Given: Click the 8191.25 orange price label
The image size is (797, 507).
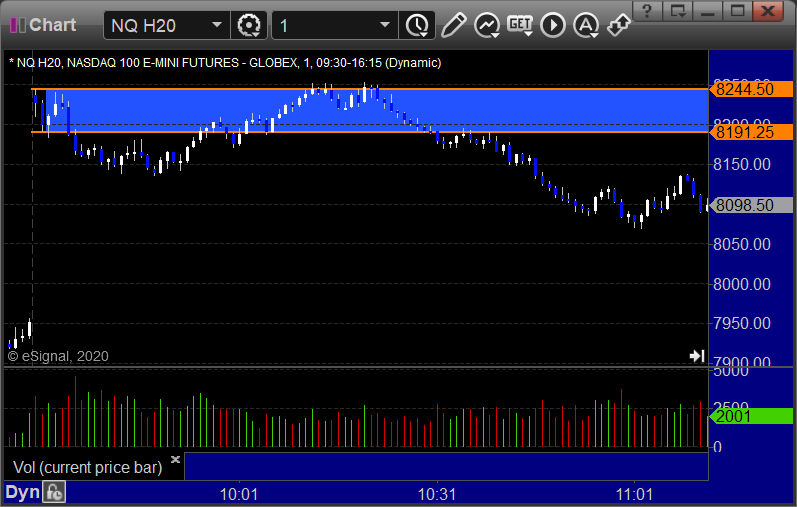Looking at the screenshot, I should coord(751,132).
